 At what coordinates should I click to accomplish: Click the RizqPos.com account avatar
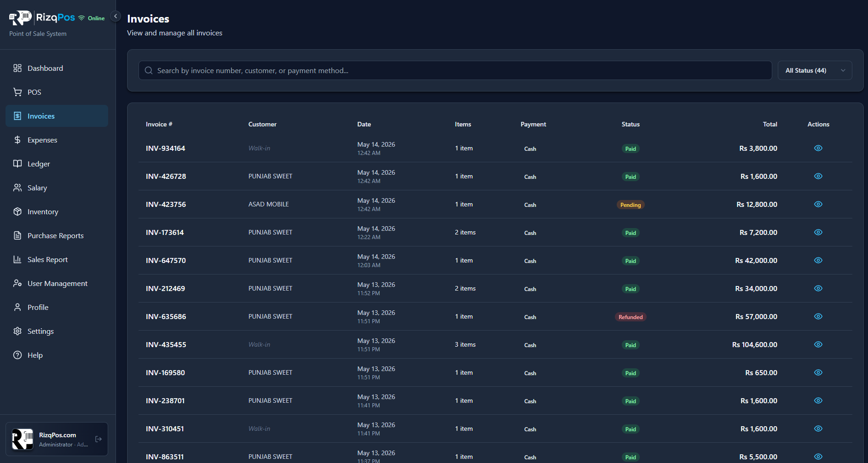pyautogui.click(x=23, y=439)
